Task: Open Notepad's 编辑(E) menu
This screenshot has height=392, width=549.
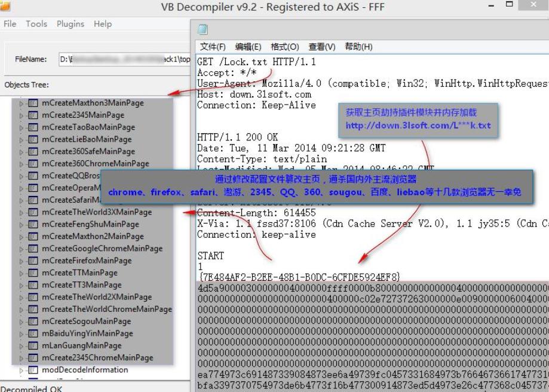Action: tap(249, 47)
